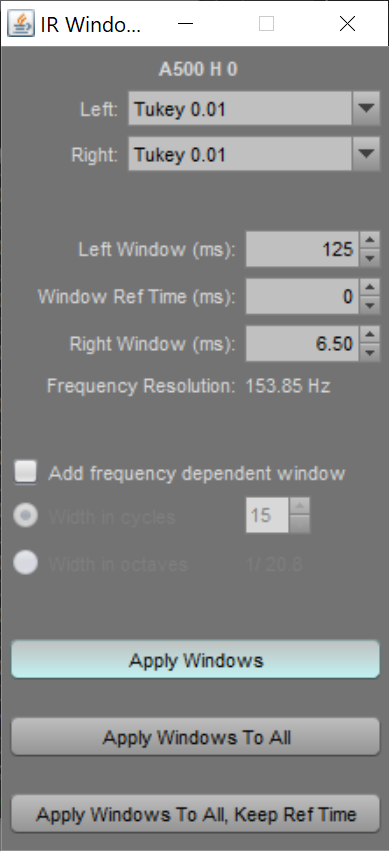
Task: Increase Right Window value with up arrow
Action: click(x=370, y=335)
